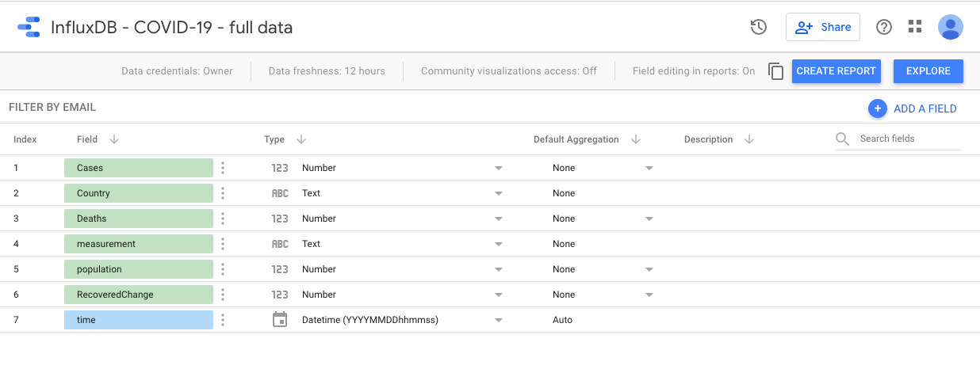Click the 123 type icon for RecoveredChange

tap(280, 295)
